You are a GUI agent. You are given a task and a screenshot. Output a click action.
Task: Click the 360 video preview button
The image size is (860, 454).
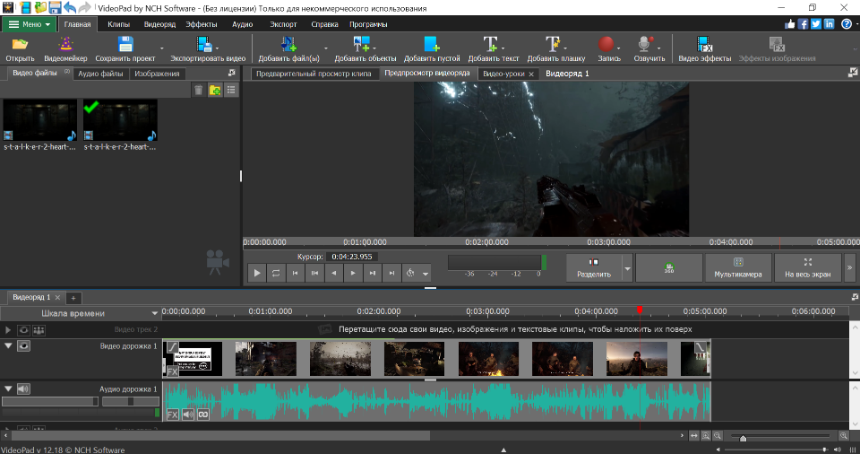(669, 268)
